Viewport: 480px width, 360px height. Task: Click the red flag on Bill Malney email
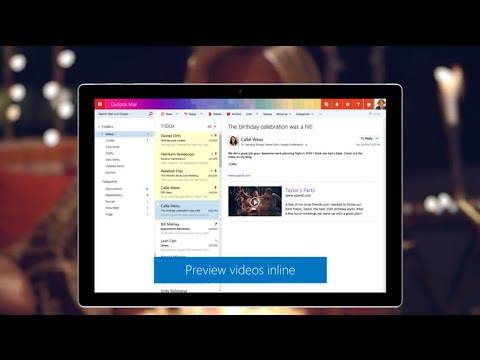(216, 224)
